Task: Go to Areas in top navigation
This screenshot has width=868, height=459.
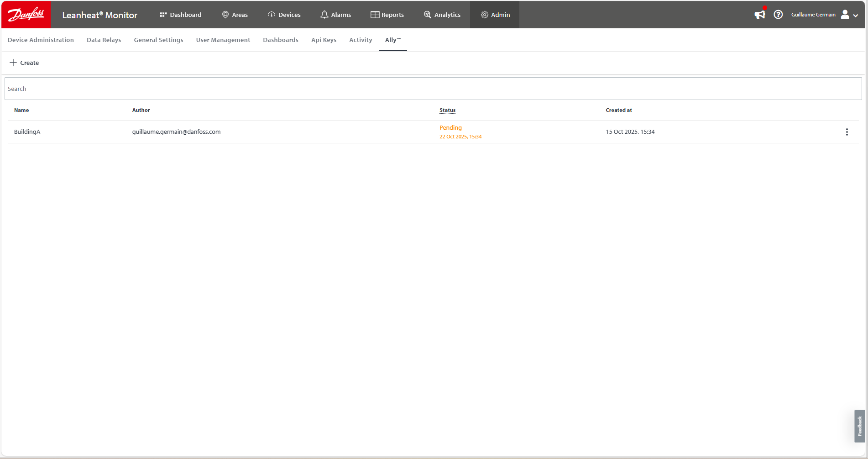Action: coord(235,15)
